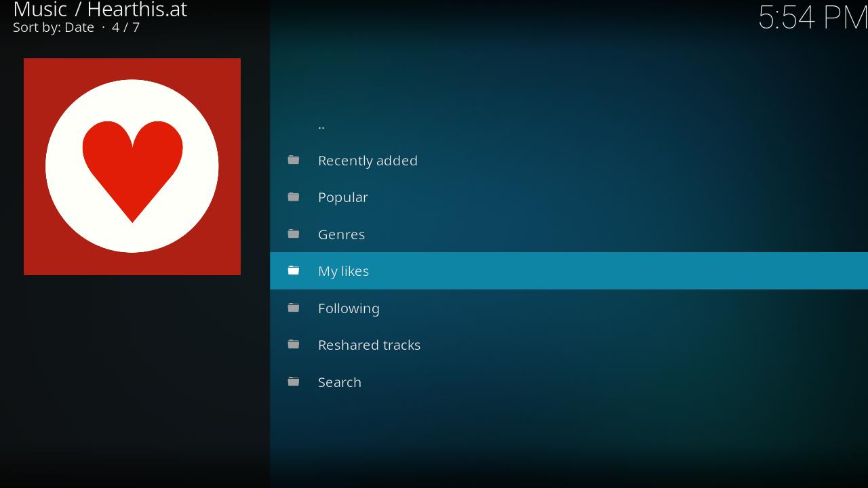Click the folder icon beside Following
868x488 pixels.
pyautogui.click(x=294, y=308)
